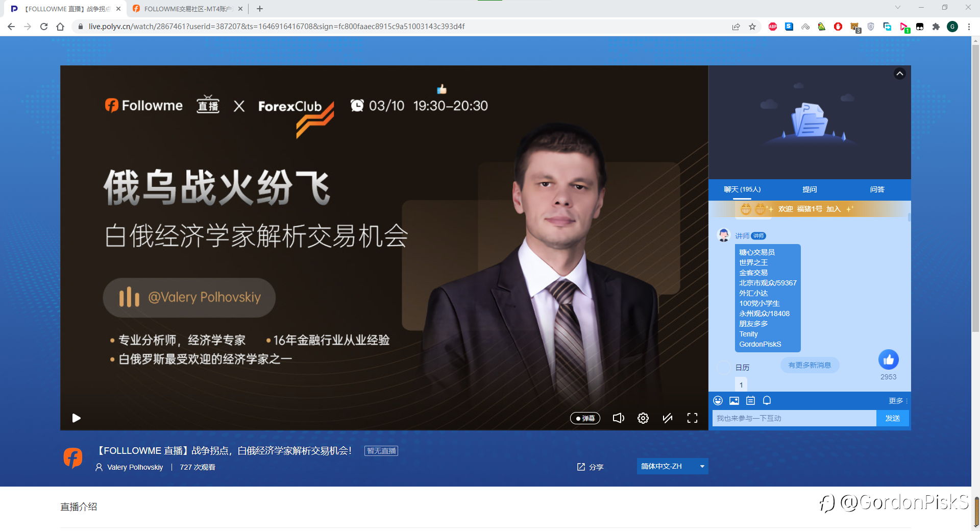Click 有更多新消息 button
Image resolution: width=980 pixels, height=531 pixels.
[x=810, y=365]
